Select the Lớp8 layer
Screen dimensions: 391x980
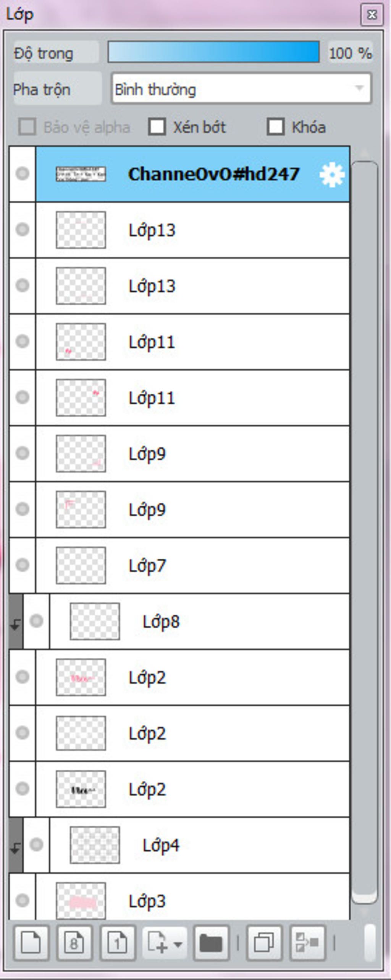tap(200, 621)
